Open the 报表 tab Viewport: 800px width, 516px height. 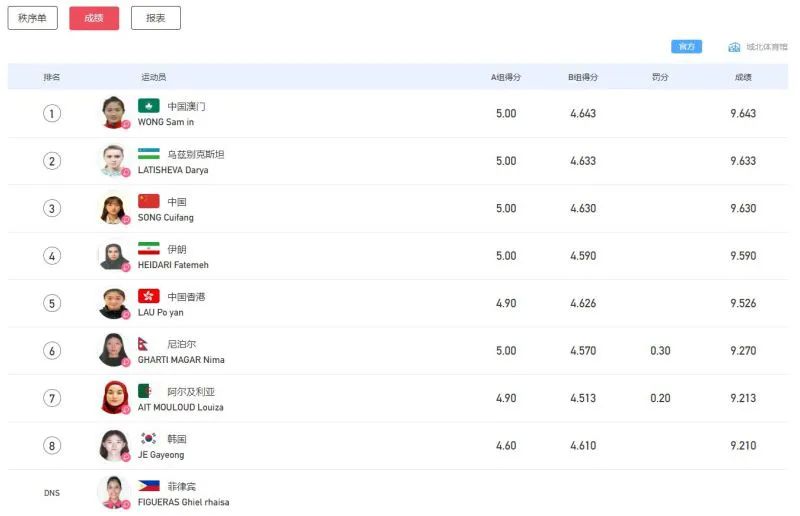point(156,18)
